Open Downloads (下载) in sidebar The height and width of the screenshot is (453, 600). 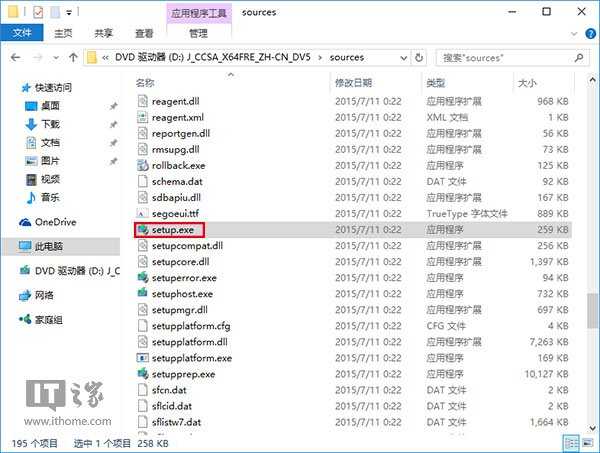(42, 124)
